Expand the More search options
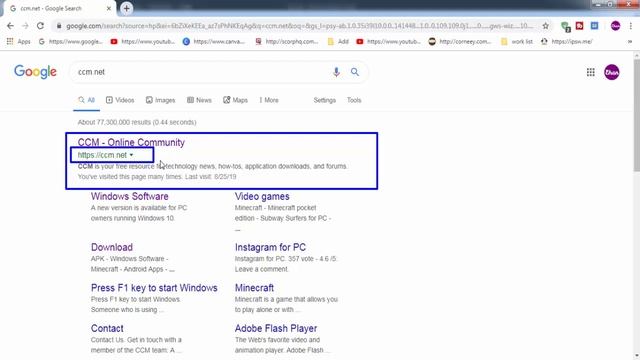 tap(269, 100)
